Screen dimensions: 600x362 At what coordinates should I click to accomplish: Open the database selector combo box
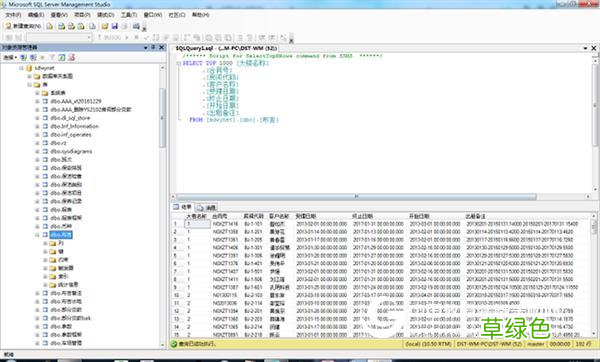59,37
